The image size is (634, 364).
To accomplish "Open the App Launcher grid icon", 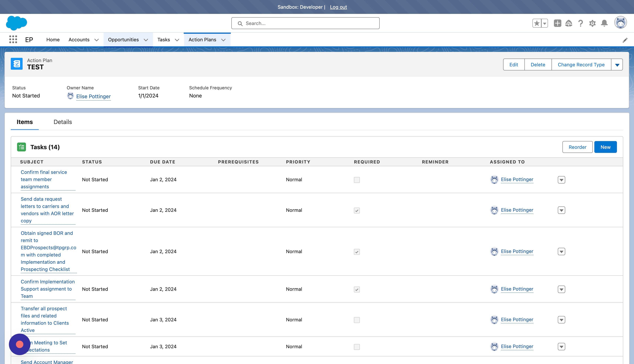I will tap(13, 39).
